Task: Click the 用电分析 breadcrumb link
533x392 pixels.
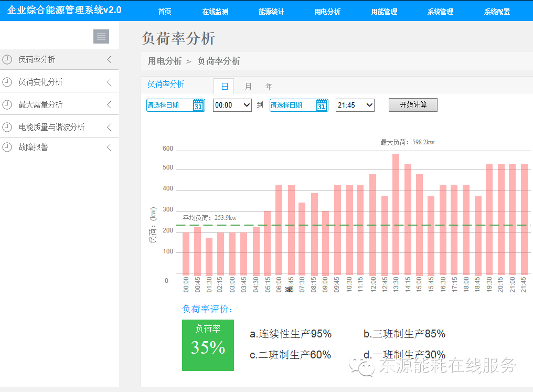Action: click(165, 61)
